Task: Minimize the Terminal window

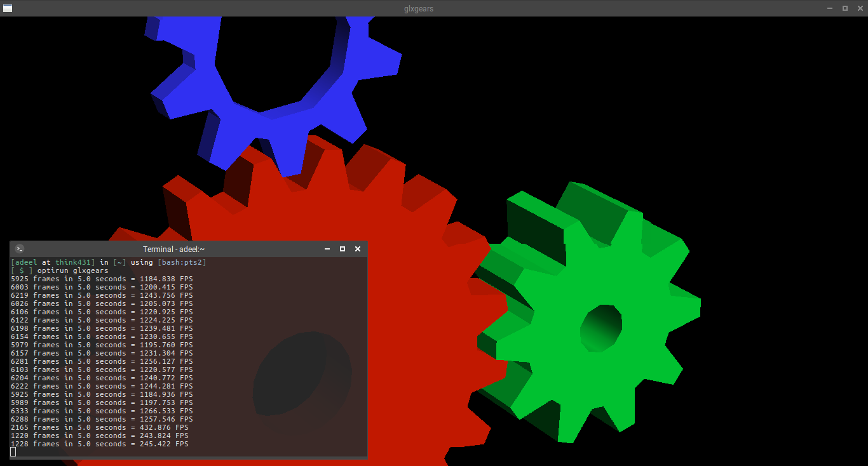Action: click(327, 249)
